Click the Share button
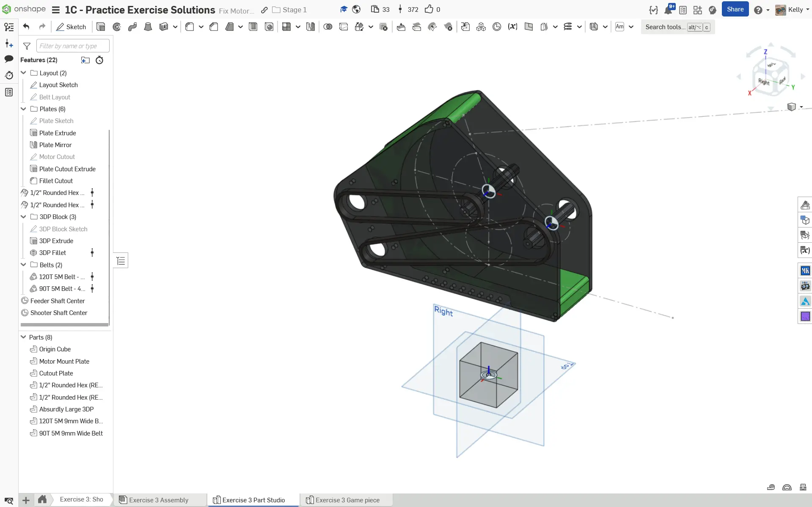Screen dimensions: 812x507 tap(735, 9)
